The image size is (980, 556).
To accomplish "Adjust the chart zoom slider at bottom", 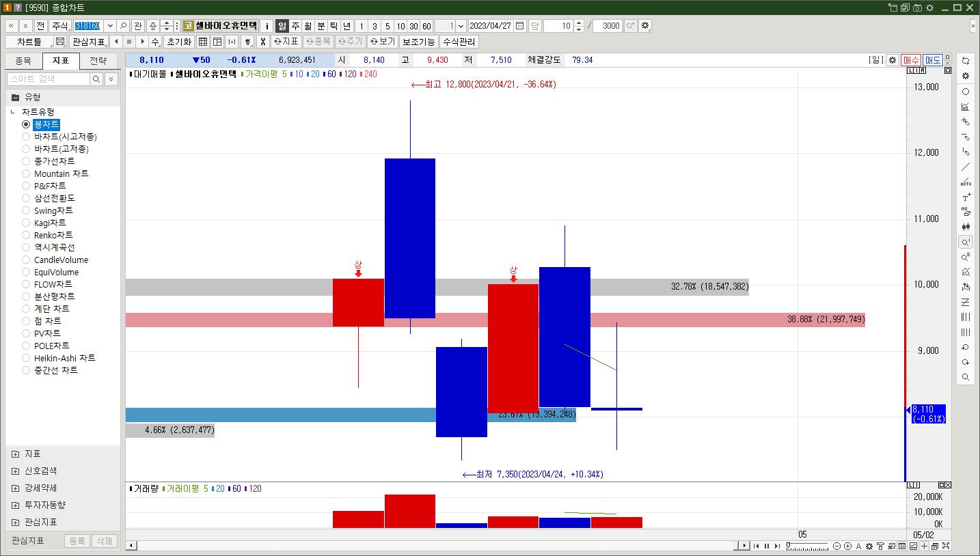I will tap(807, 546).
